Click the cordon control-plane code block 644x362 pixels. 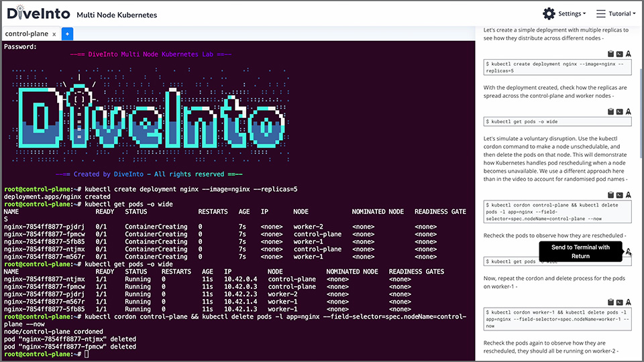557,212
